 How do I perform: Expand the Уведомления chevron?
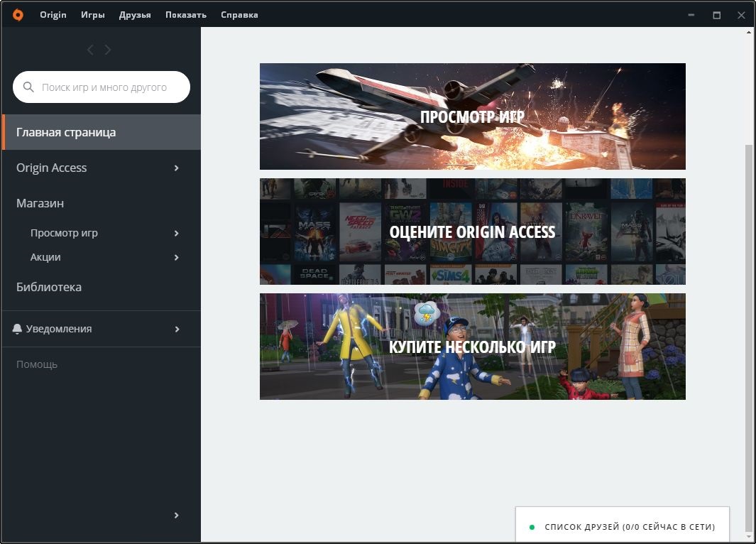coord(177,329)
